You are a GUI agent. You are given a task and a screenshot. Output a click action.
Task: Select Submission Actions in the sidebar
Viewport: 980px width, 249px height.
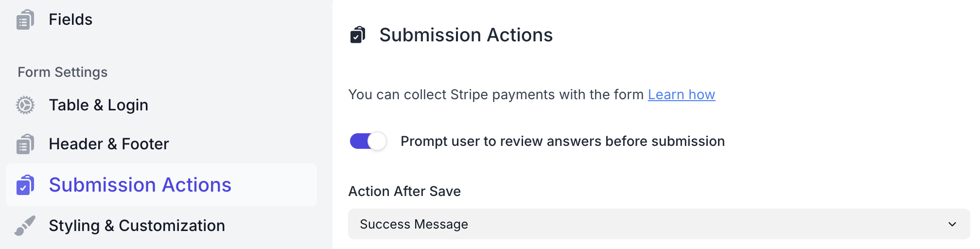tap(140, 185)
